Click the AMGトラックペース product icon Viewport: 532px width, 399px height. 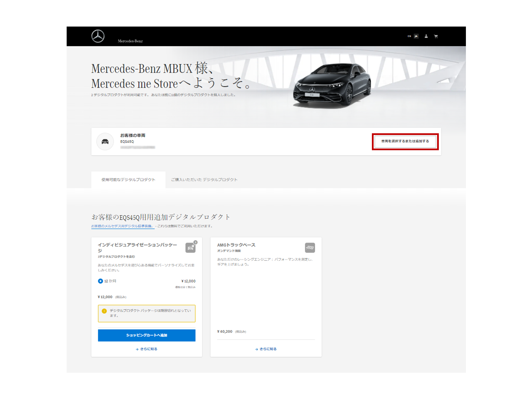click(x=310, y=247)
